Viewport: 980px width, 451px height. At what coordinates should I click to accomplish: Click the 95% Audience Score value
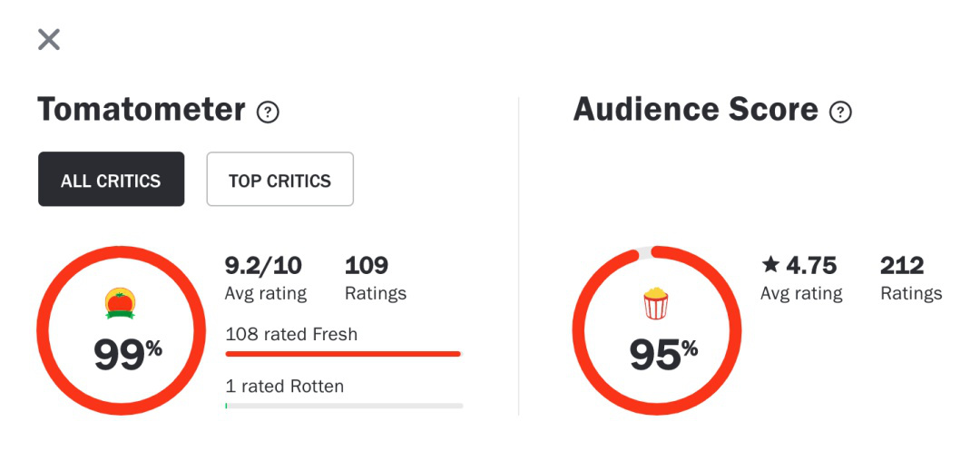[x=663, y=354]
